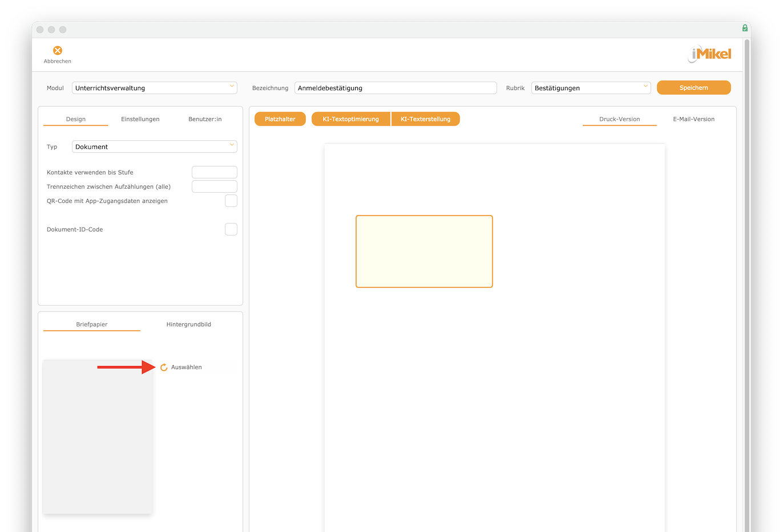Click the Bezeichnung field Anmeldebestätigung
Image resolution: width=783 pixels, height=532 pixels.
[x=395, y=88]
